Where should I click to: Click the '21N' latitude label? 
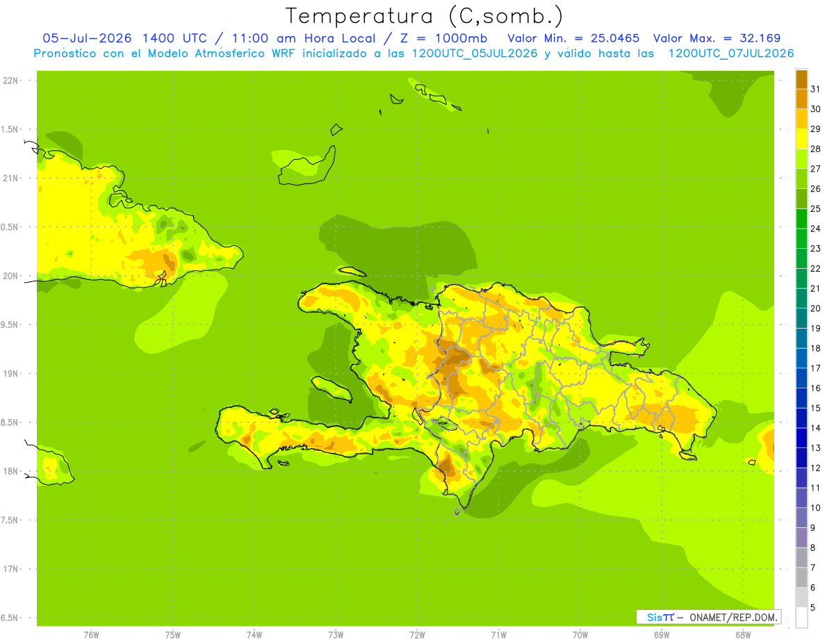10,178
